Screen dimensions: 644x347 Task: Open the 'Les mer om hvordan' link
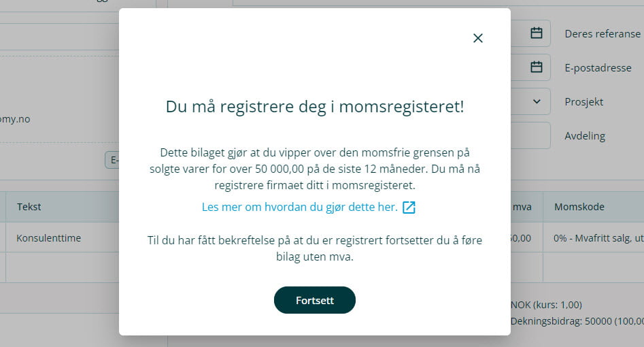click(x=299, y=207)
